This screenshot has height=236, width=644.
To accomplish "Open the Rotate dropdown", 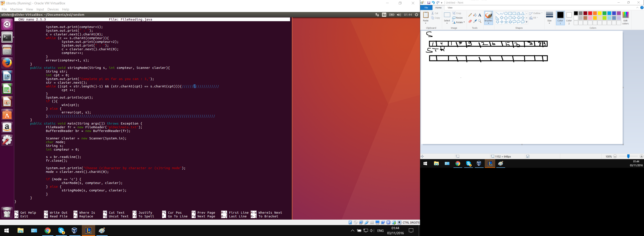I will click(458, 22).
